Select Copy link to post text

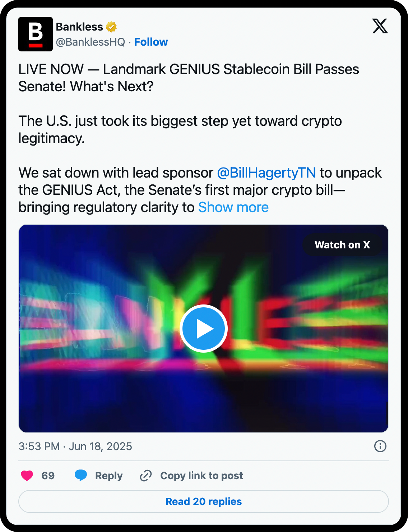[201, 476]
